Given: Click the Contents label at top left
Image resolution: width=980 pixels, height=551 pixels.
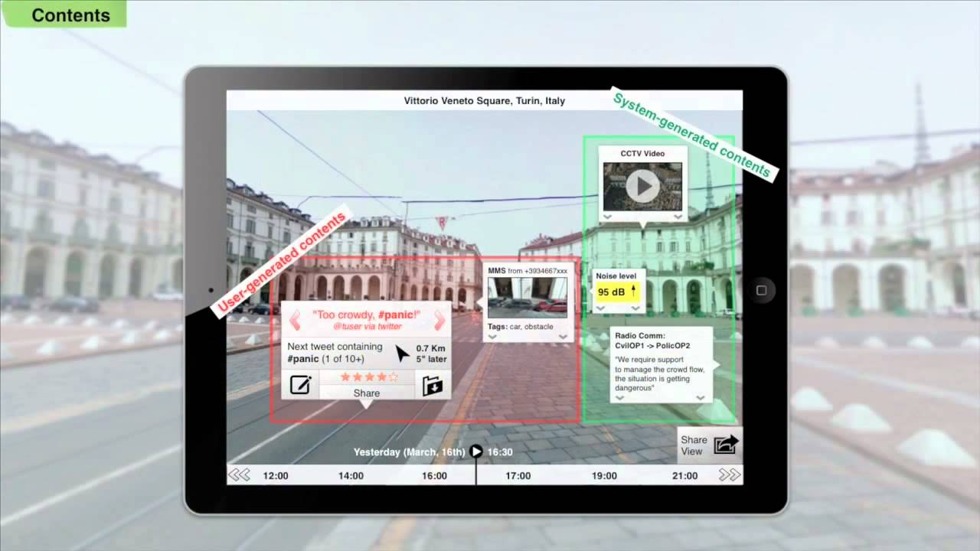Looking at the screenshot, I should (x=71, y=15).
